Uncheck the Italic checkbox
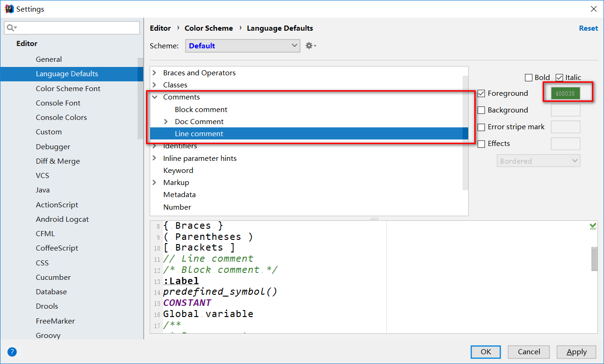This screenshot has height=364, width=604. pyautogui.click(x=559, y=78)
